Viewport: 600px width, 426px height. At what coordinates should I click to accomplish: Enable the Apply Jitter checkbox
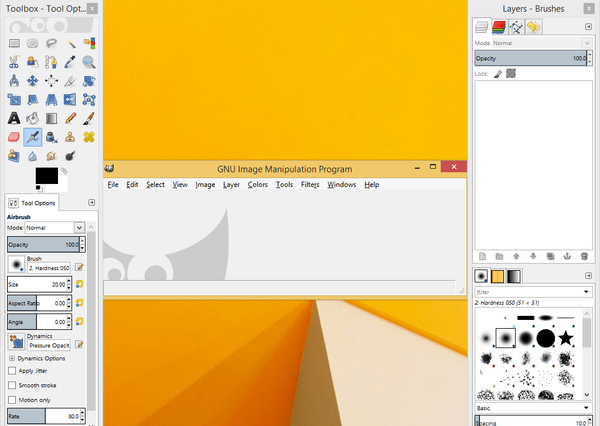[12, 371]
